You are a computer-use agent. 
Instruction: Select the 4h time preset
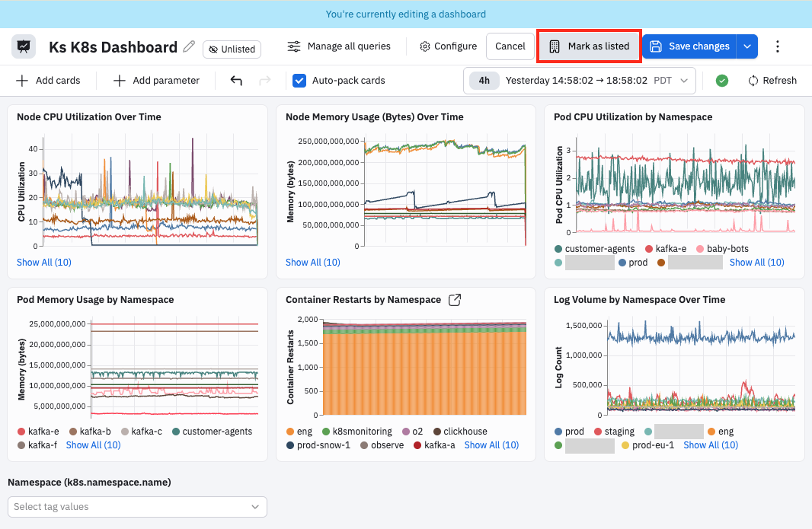(x=484, y=80)
